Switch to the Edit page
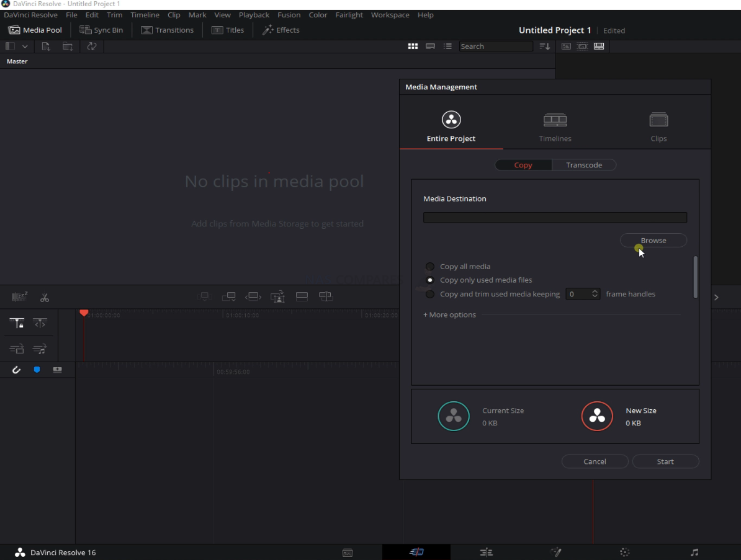 tap(487, 553)
